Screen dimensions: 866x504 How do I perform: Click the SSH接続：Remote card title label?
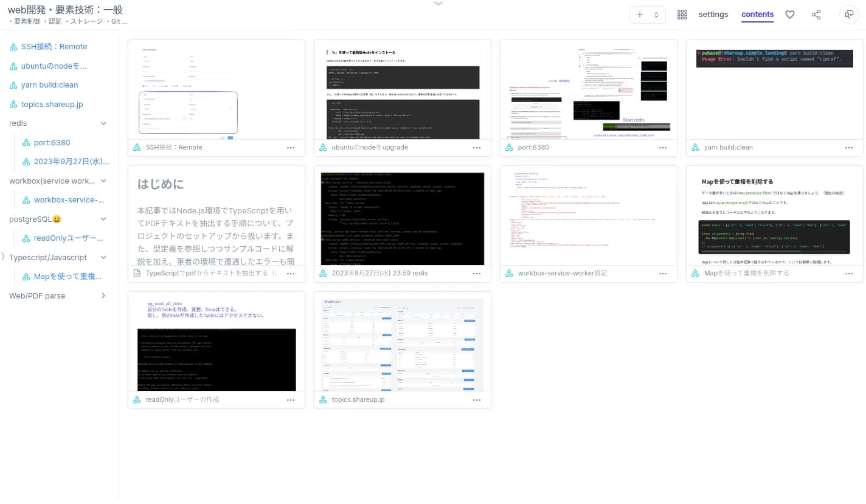click(174, 148)
